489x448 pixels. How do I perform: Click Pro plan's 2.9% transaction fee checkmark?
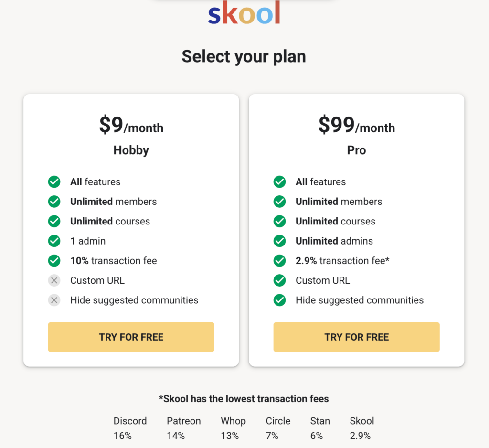[x=280, y=261]
